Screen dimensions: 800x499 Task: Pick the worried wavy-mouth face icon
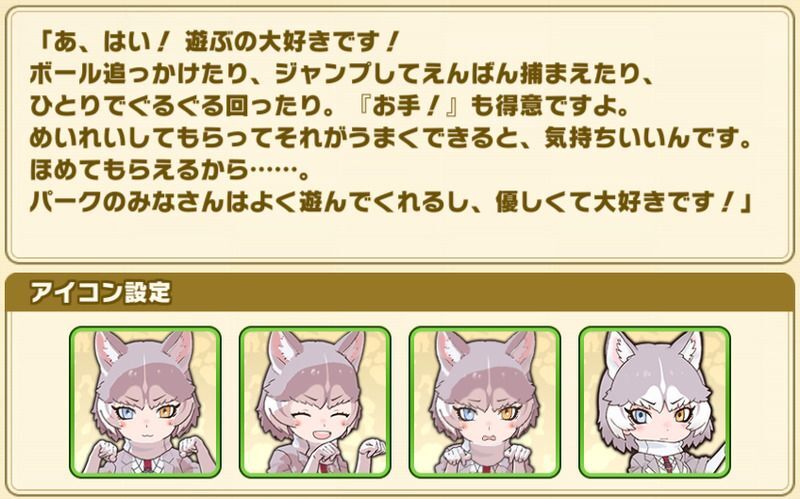tap(485, 402)
